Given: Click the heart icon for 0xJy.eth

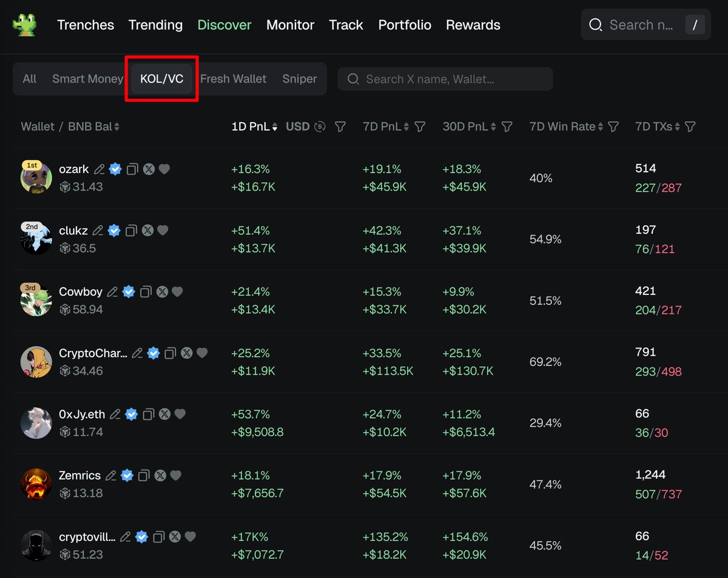Looking at the screenshot, I should point(180,414).
